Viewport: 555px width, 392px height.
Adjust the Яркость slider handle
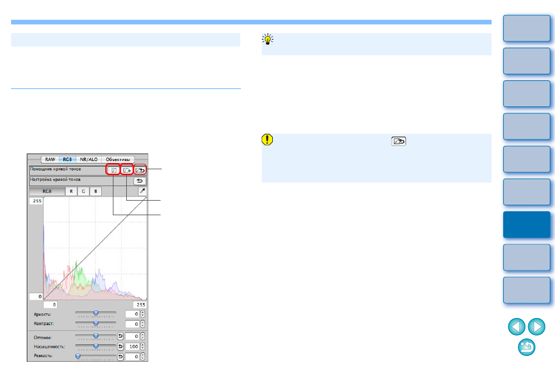point(96,313)
